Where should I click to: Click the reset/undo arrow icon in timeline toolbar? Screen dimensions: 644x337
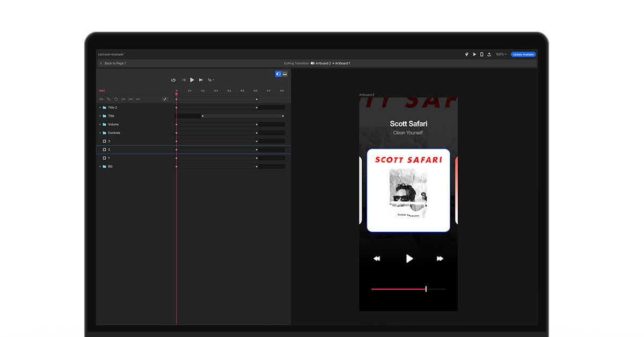tap(116, 99)
